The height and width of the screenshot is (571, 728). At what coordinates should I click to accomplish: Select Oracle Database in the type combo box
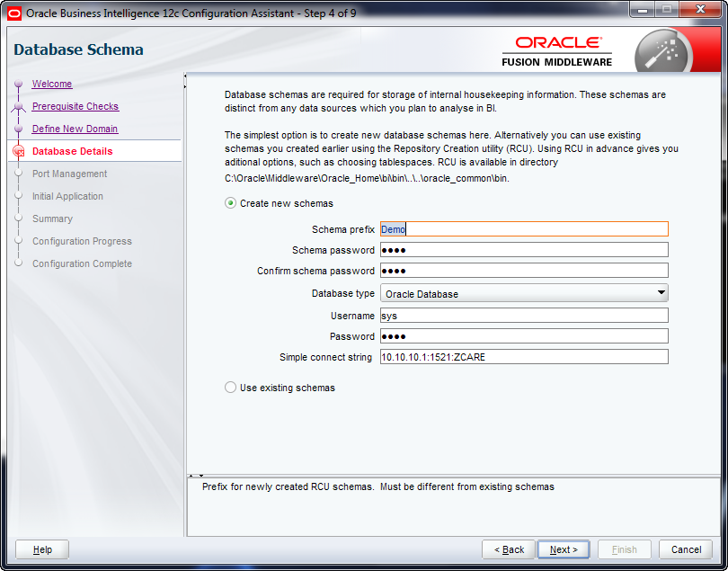[x=524, y=292]
